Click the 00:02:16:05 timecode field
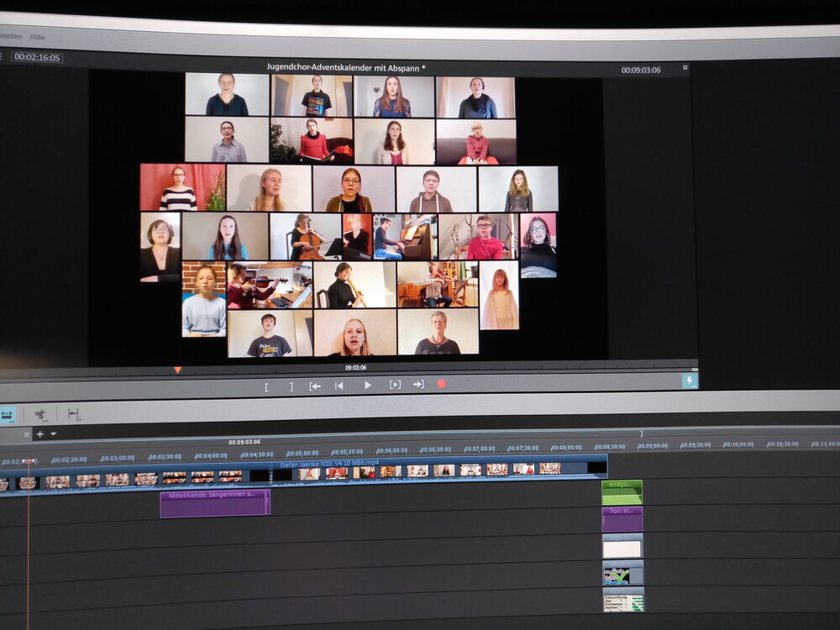The width and height of the screenshot is (840, 630). pyautogui.click(x=37, y=57)
